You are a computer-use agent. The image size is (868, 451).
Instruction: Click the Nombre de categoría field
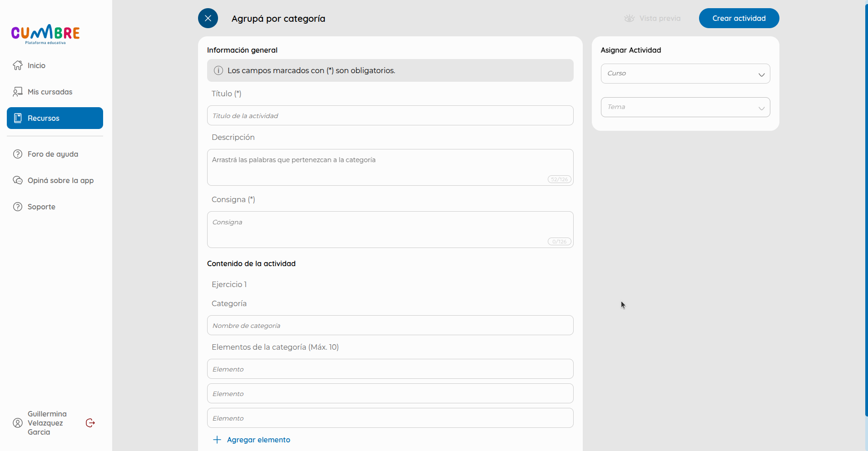click(x=390, y=325)
